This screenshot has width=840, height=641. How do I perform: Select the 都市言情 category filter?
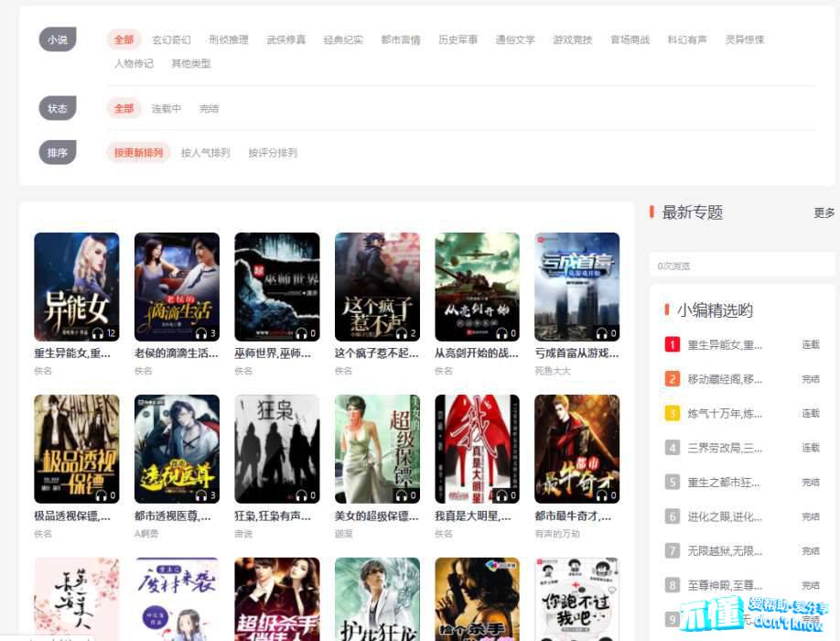pyautogui.click(x=401, y=39)
